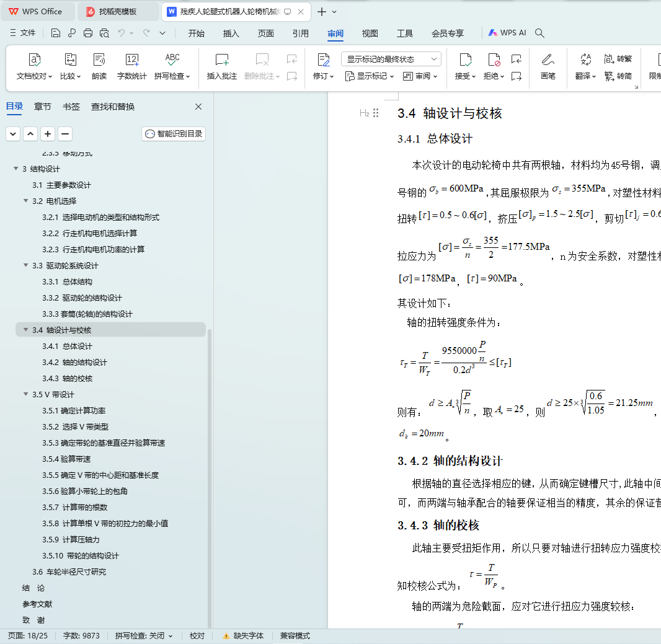Click the page indicator 页面: 18/25
661x644 pixels.
[28, 635]
